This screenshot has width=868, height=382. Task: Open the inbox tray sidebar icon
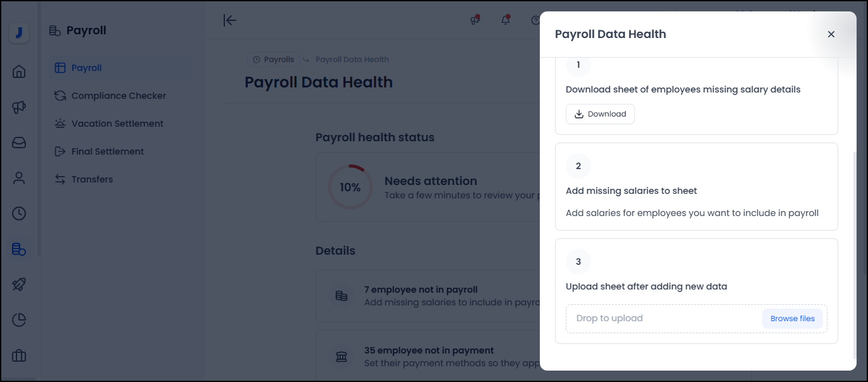(19, 143)
